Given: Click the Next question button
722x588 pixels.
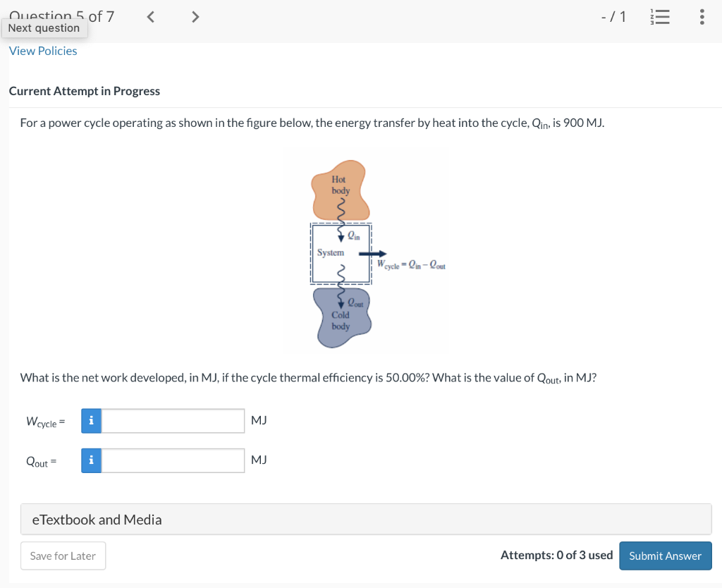Looking at the screenshot, I should click(x=44, y=27).
